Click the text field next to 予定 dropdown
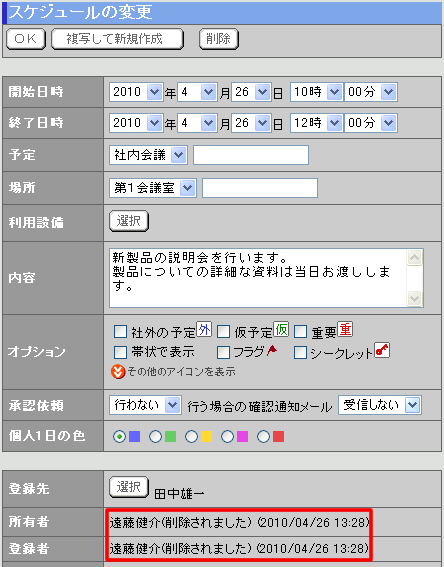 pyautogui.click(x=251, y=155)
